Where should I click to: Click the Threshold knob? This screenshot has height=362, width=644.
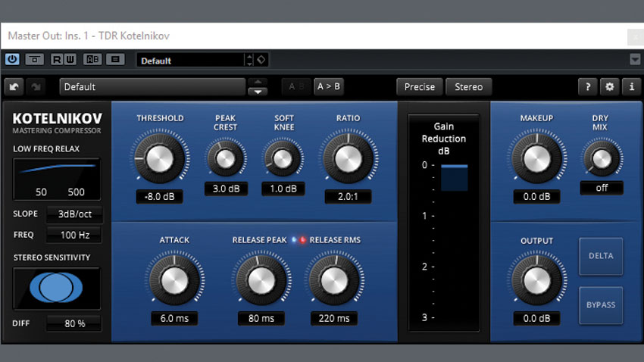click(160, 158)
